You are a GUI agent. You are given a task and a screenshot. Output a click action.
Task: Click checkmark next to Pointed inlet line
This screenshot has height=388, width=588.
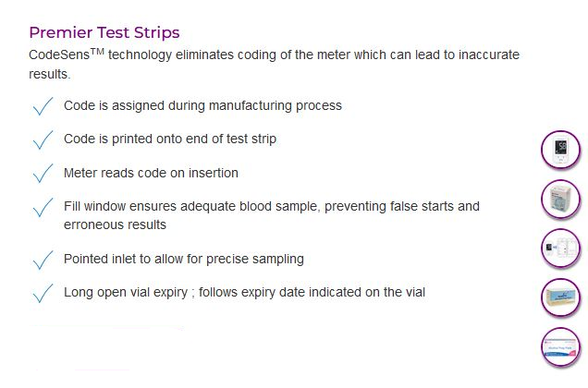pos(43,260)
